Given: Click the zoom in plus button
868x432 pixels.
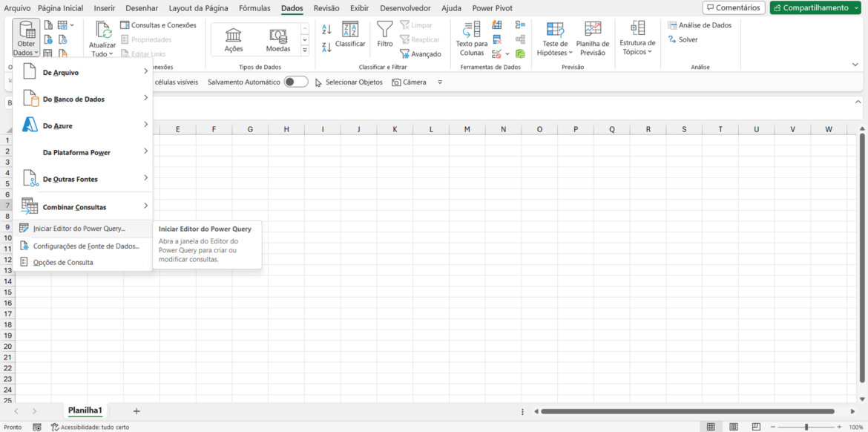Looking at the screenshot, I should [x=841, y=427].
